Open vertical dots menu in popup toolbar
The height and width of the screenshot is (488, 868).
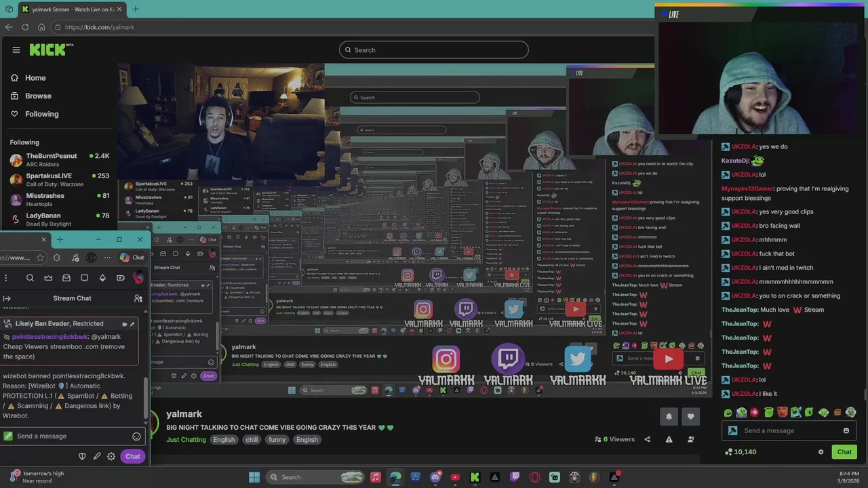[5, 278]
